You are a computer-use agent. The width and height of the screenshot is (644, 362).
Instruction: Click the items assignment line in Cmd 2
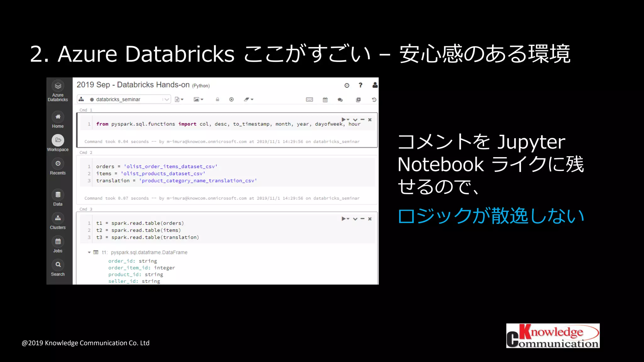point(151,173)
